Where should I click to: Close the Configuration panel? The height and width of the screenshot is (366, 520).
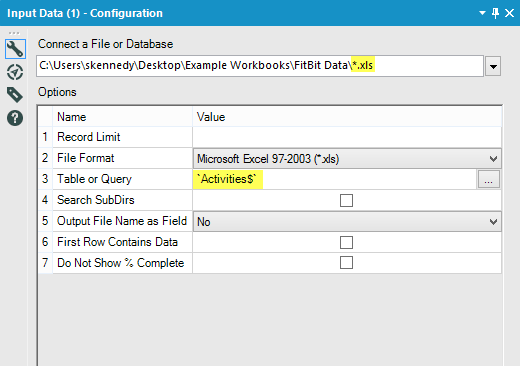(x=509, y=13)
